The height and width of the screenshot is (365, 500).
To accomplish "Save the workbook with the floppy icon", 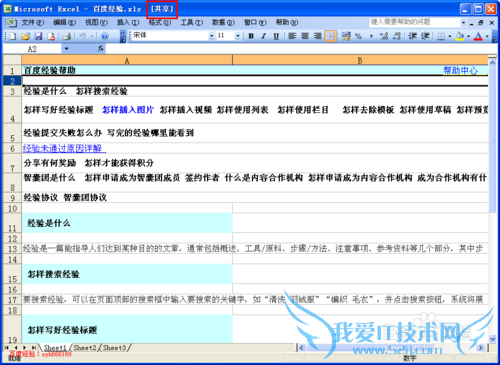I will (38, 36).
